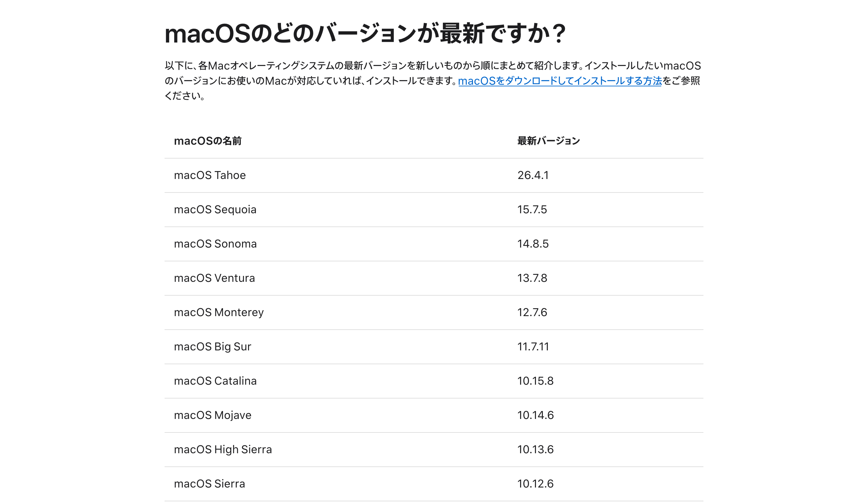Select version number 11.7.11
868x503 pixels.
(x=533, y=347)
